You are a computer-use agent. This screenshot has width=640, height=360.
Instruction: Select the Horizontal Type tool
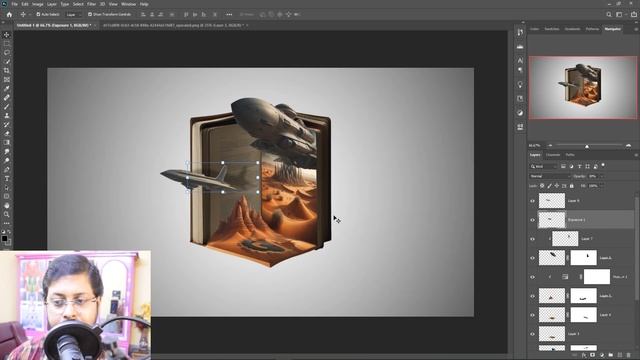click(x=7, y=178)
